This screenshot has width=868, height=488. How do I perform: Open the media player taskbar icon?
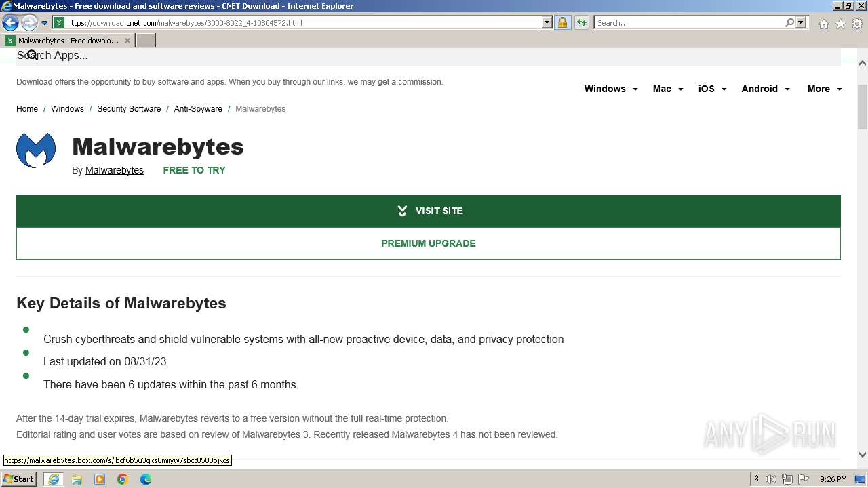point(100,479)
